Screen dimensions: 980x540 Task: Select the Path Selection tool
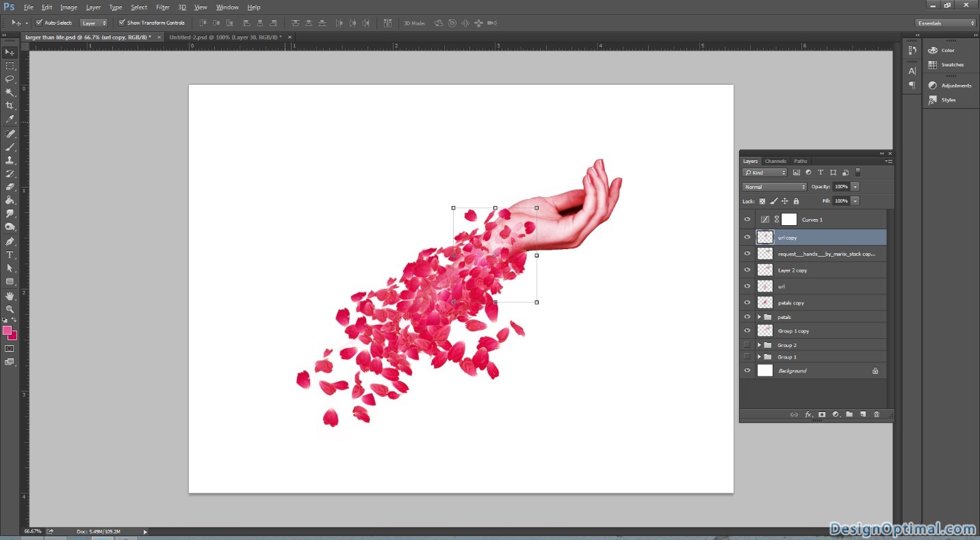[x=10, y=268]
